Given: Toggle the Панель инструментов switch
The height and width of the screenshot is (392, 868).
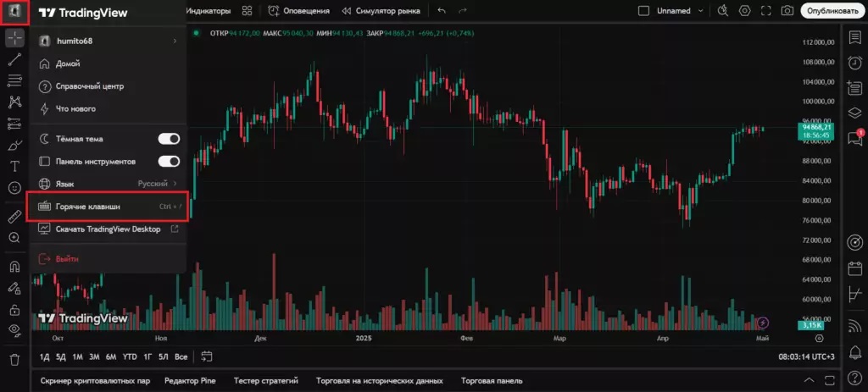Looking at the screenshot, I should [x=169, y=162].
